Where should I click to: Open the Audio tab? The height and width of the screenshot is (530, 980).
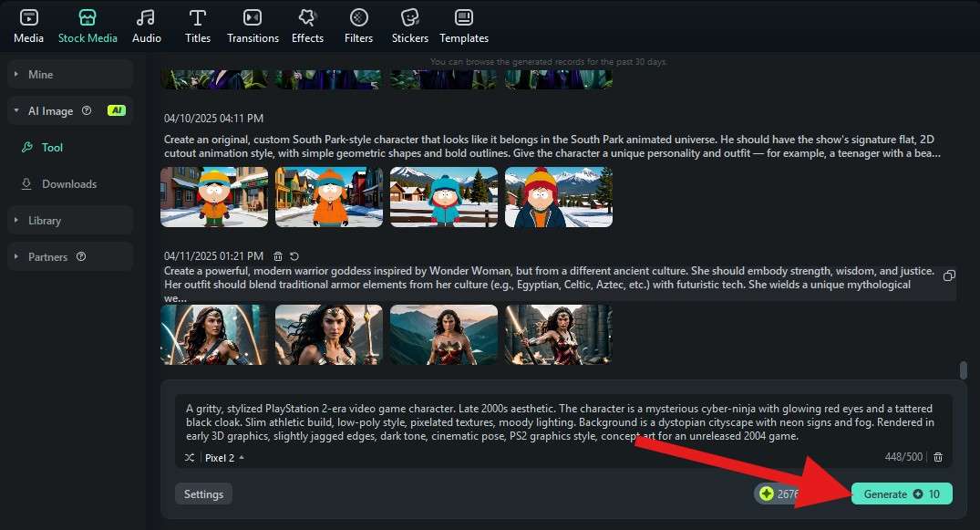146,26
